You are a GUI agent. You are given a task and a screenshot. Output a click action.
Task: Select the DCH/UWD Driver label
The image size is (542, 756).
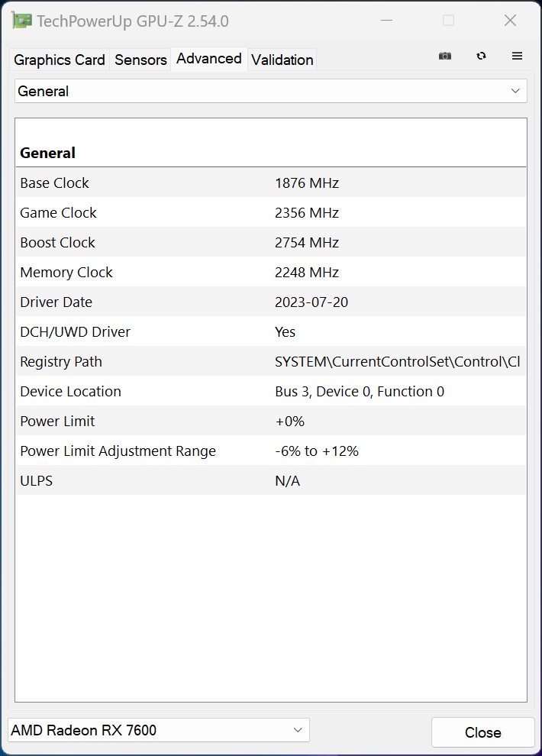tap(75, 331)
